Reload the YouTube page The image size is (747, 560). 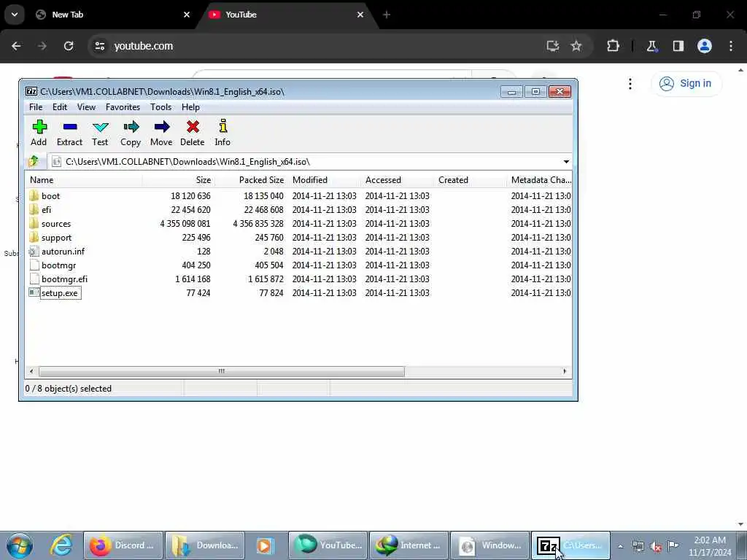point(69,46)
